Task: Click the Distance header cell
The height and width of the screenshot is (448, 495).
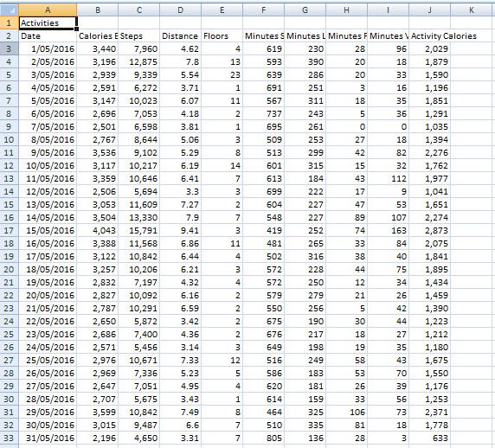Action: pos(180,36)
